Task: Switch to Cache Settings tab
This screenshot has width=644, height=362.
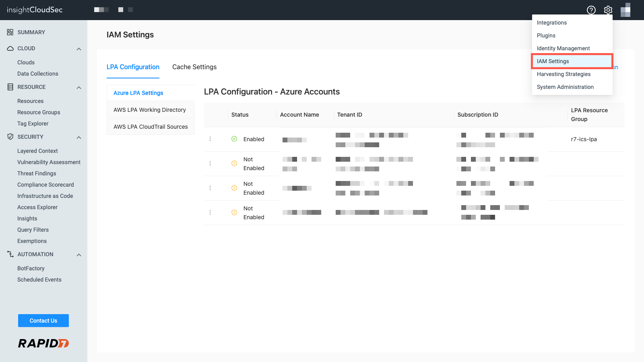Action: [x=194, y=67]
